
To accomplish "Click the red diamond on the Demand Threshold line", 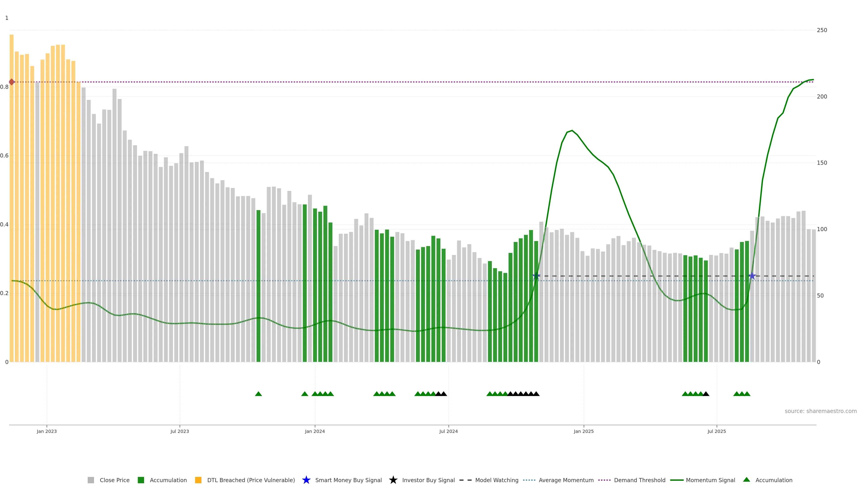I will [12, 82].
